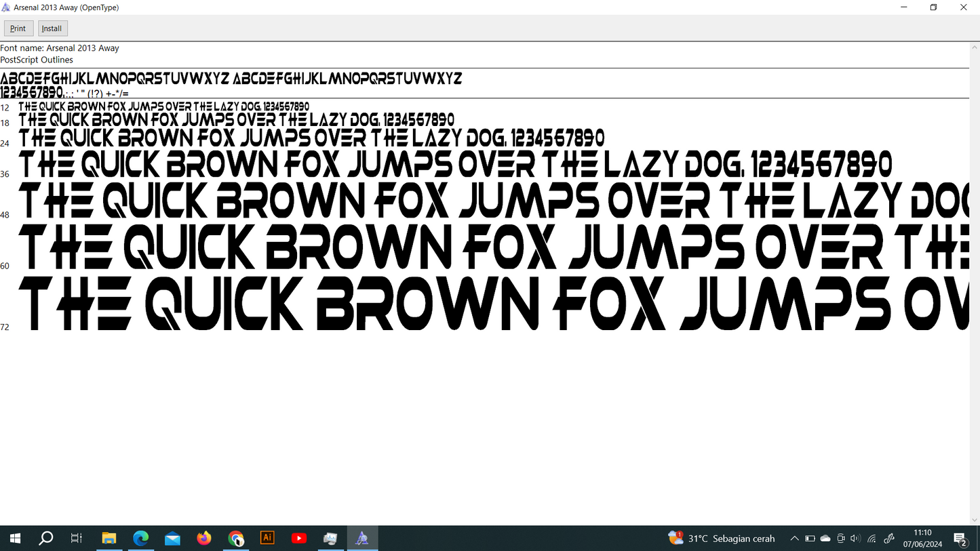Click the Font Viewer taskbar icon

pos(362,539)
